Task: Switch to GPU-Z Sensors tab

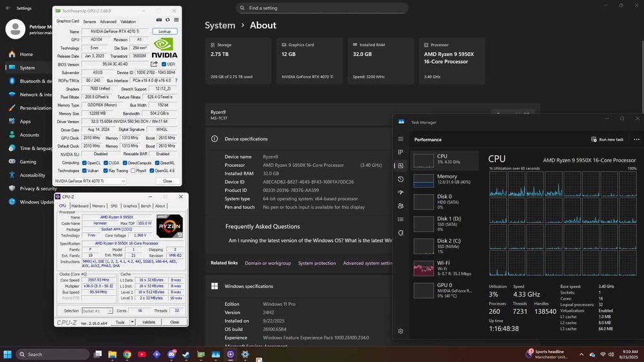Action: point(89,21)
